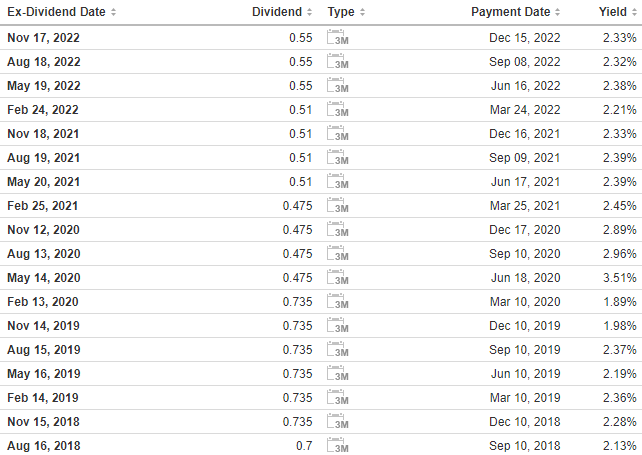Select the Nov 17, 2022 ex-dividend date

43,38
